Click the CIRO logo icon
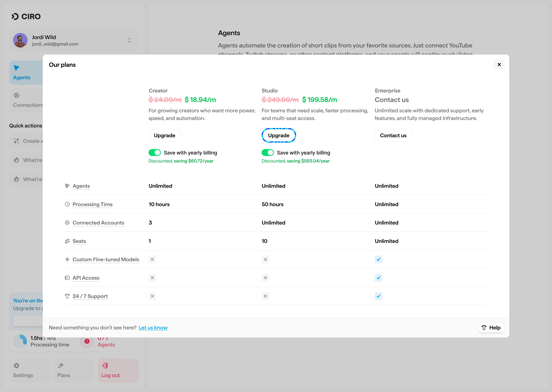 tap(15, 16)
